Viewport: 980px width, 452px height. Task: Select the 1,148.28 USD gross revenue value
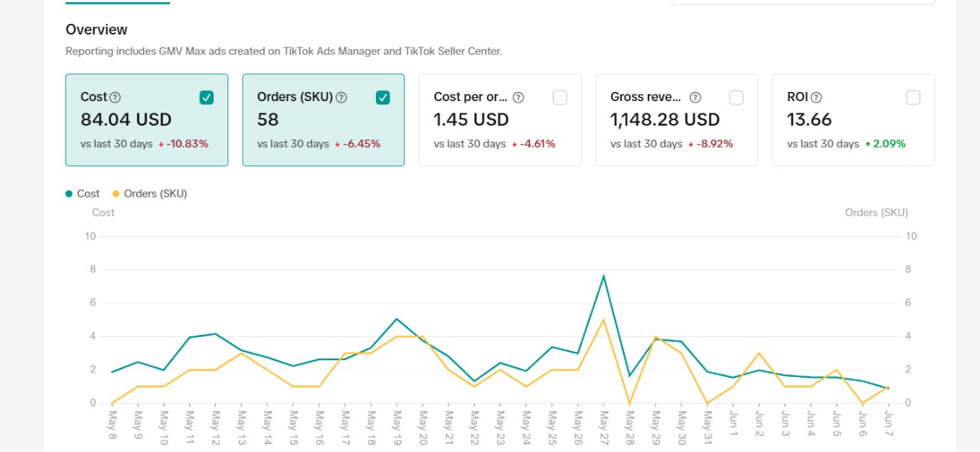tap(665, 120)
